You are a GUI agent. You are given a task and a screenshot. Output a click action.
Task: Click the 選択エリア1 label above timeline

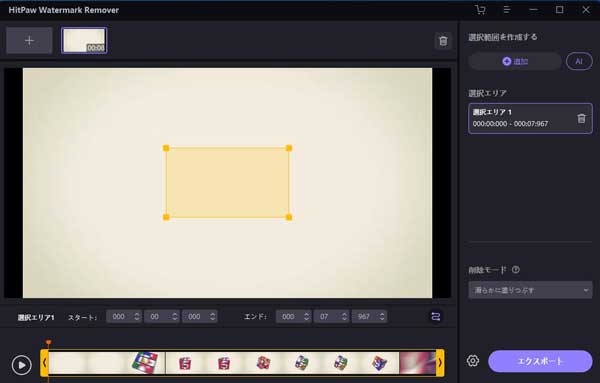[36, 317]
